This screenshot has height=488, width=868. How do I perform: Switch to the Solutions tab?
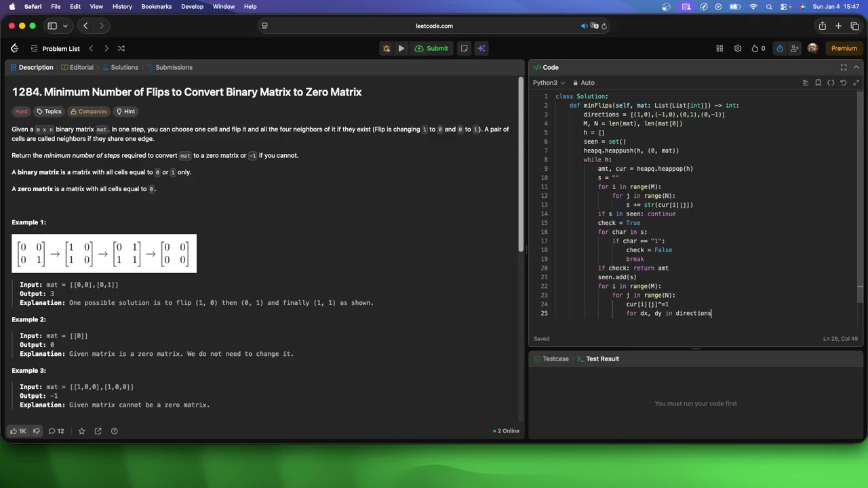[x=120, y=67]
